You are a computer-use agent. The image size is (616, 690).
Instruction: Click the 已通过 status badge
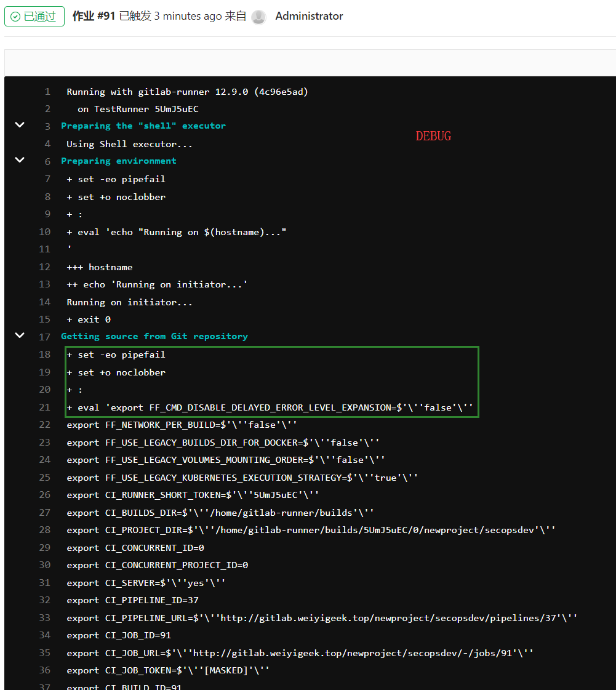click(x=34, y=16)
